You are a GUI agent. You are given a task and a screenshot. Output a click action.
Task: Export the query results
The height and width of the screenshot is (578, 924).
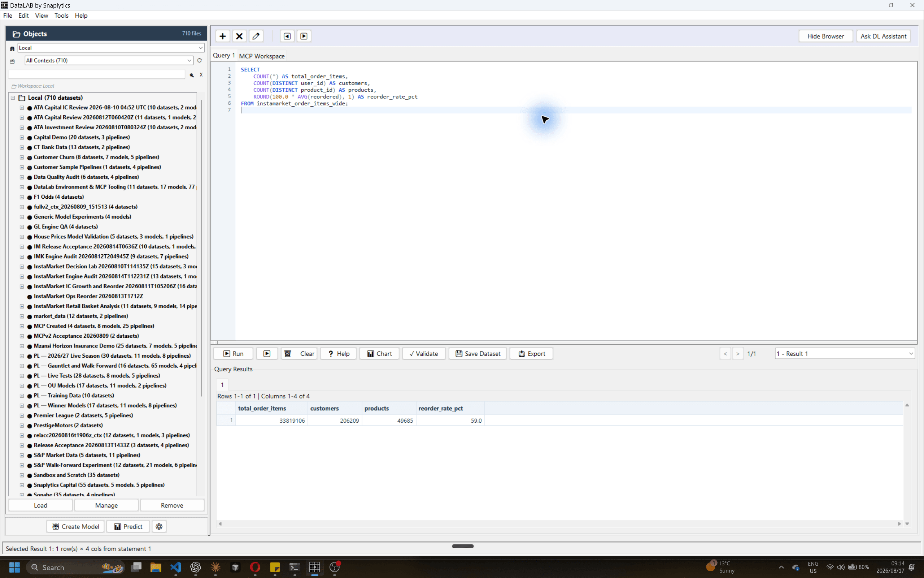pyautogui.click(x=531, y=354)
